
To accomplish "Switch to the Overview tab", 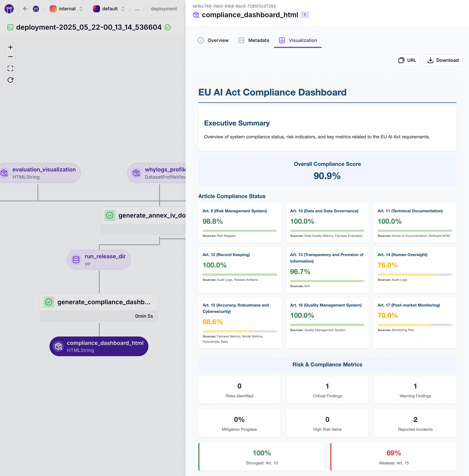I will (213, 40).
